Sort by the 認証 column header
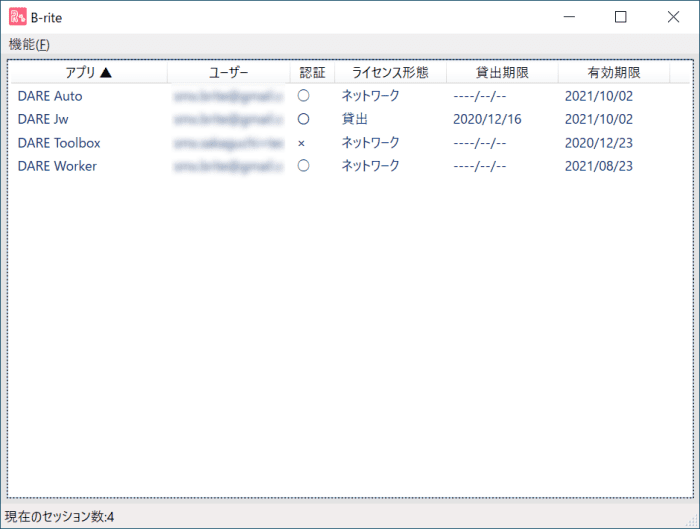Screen dimensions: 700x529 point(312,72)
